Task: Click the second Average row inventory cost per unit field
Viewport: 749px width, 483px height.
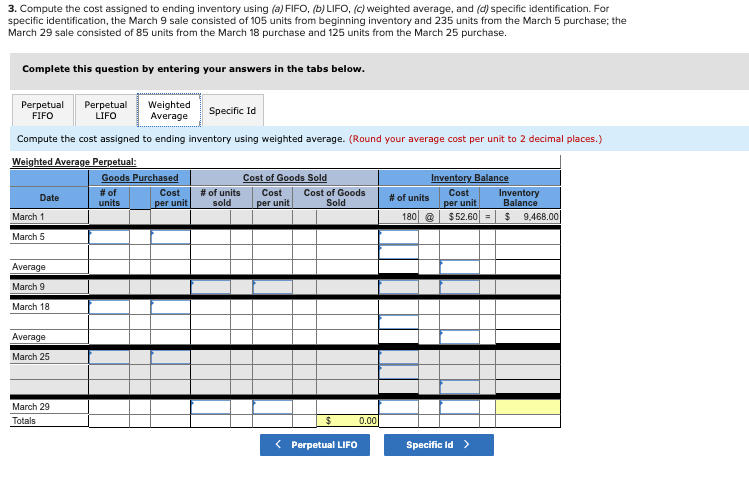Action: [460, 337]
